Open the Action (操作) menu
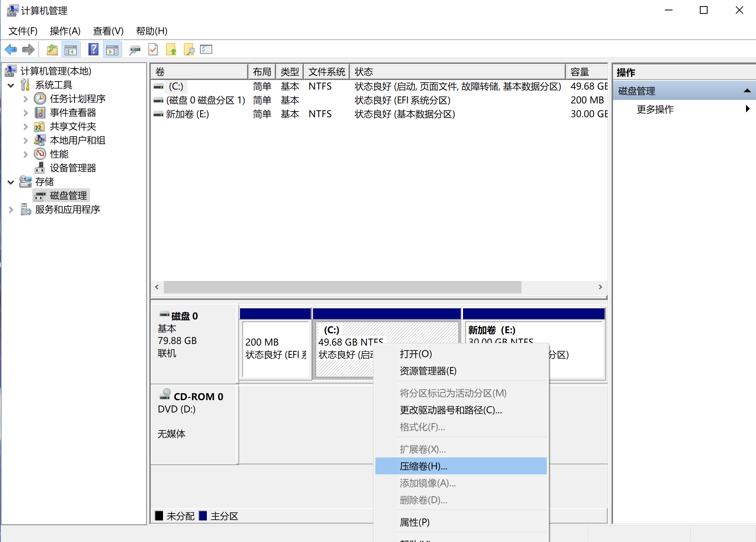The width and height of the screenshot is (756, 542). (65, 31)
